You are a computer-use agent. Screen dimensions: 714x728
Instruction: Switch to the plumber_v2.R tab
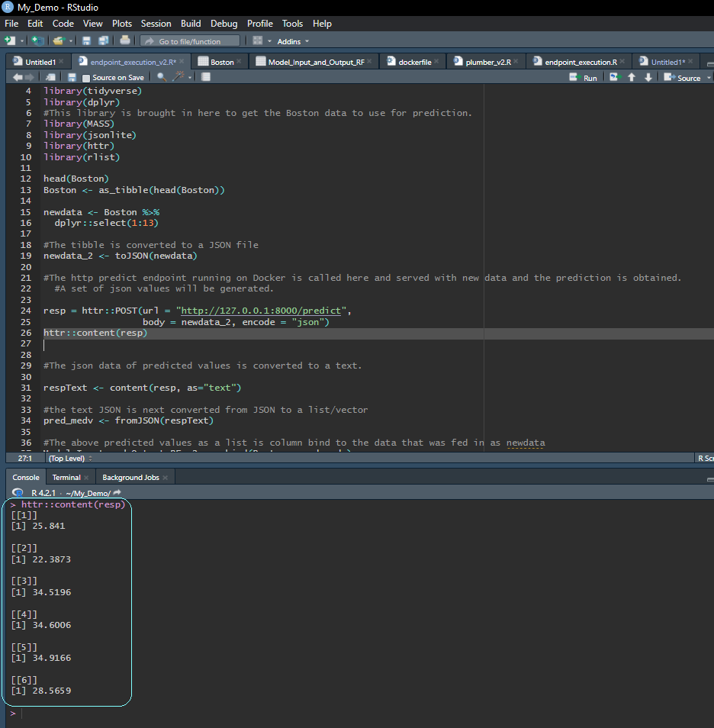pyautogui.click(x=487, y=62)
